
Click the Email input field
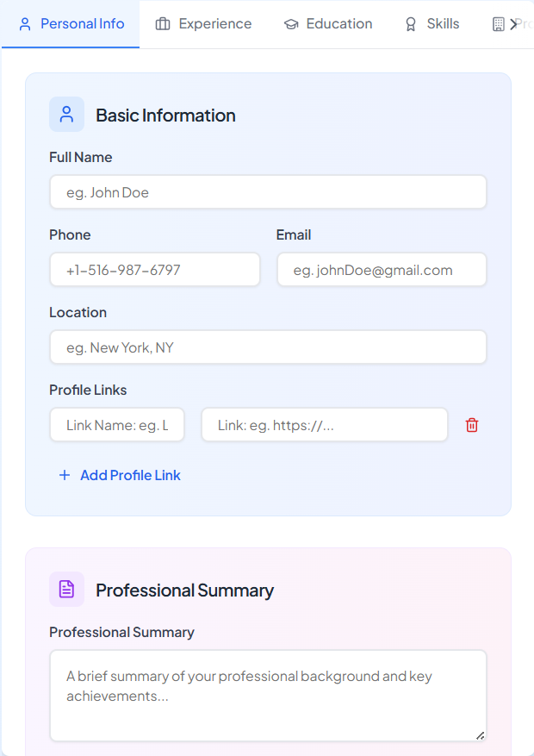click(382, 269)
